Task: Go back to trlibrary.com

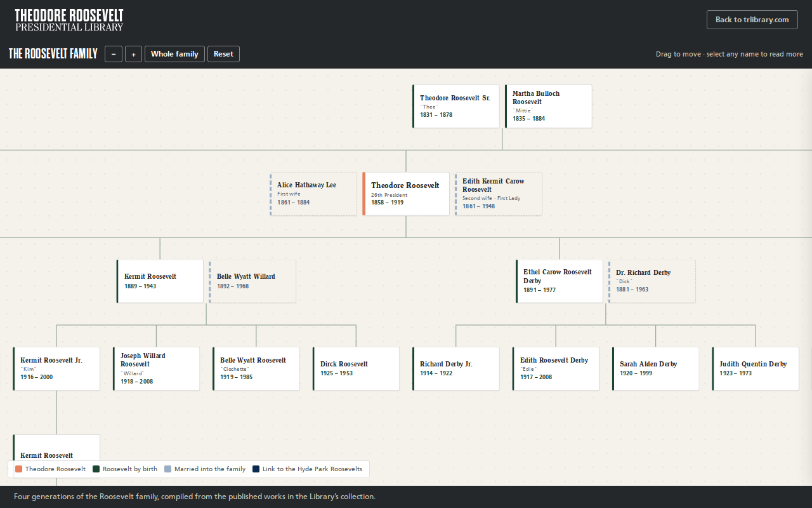Action: click(x=752, y=20)
